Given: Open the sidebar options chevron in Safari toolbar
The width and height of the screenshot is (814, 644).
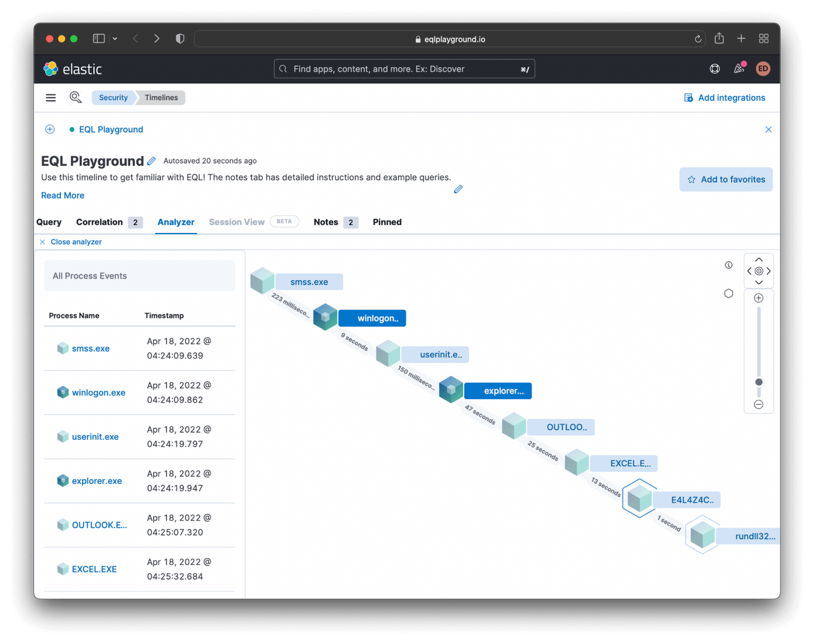Looking at the screenshot, I should (115, 38).
